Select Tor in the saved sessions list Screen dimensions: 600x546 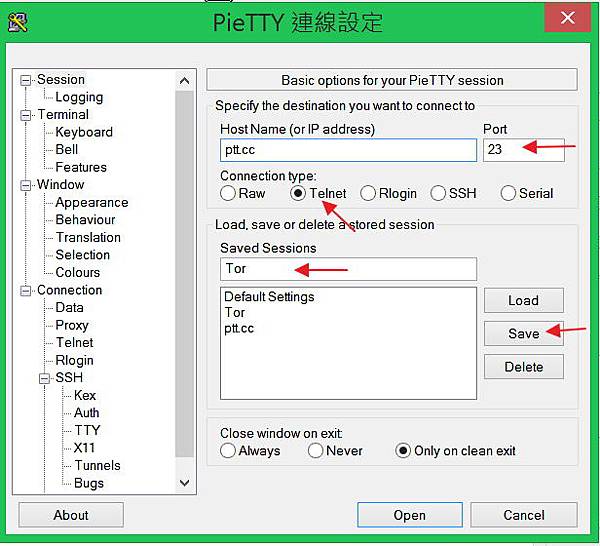tap(234, 313)
